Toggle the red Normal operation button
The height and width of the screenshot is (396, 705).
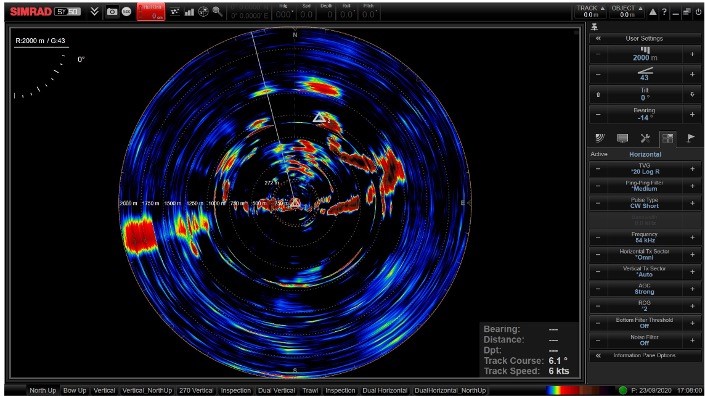click(x=151, y=12)
